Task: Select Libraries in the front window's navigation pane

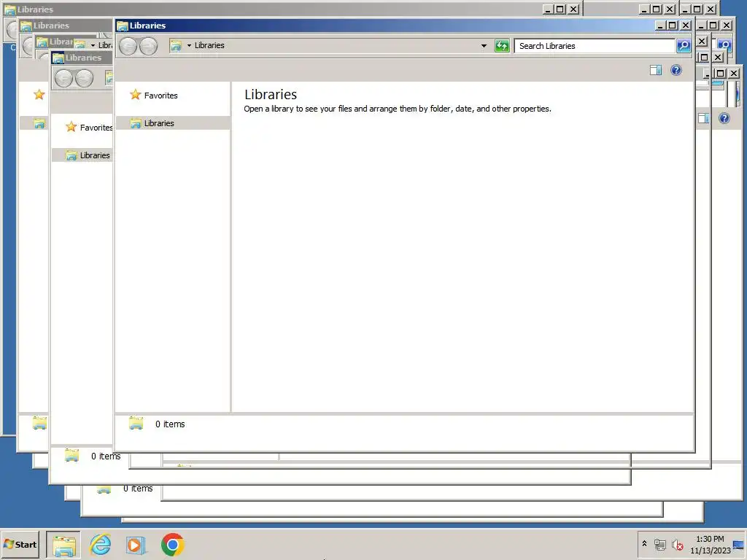Action: (158, 122)
